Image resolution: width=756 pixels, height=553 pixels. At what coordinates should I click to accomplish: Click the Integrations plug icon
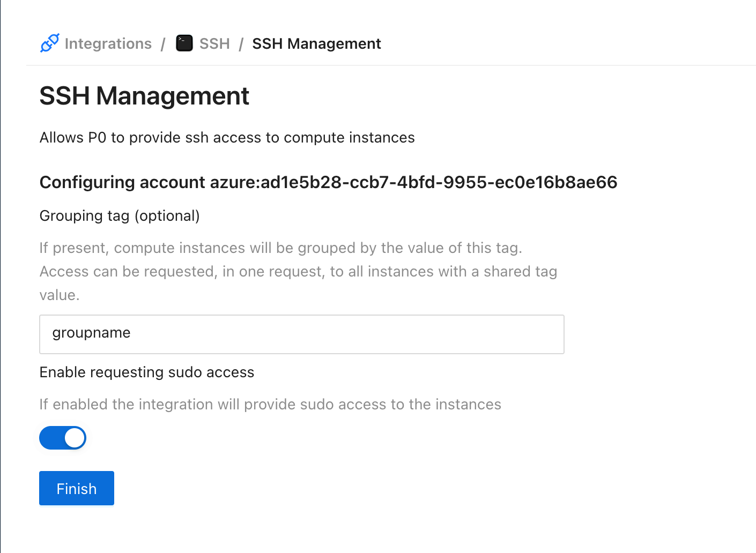(x=49, y=43)
